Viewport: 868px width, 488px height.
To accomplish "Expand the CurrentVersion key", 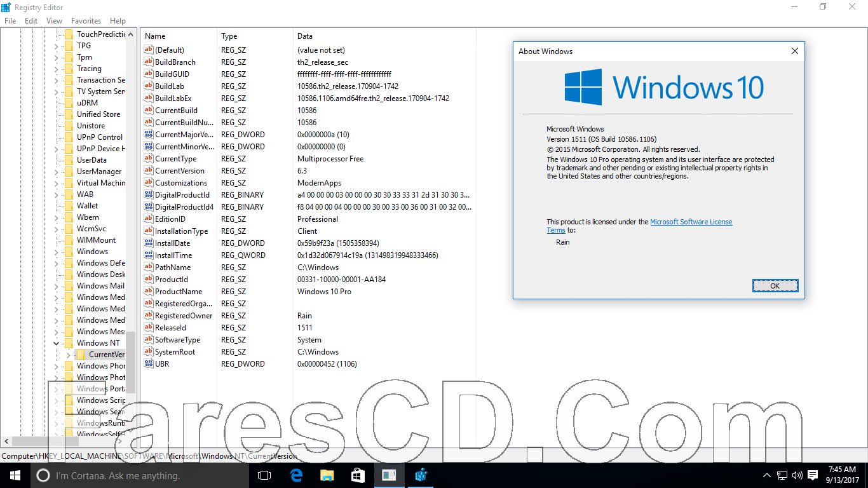I will pos(68,355).
